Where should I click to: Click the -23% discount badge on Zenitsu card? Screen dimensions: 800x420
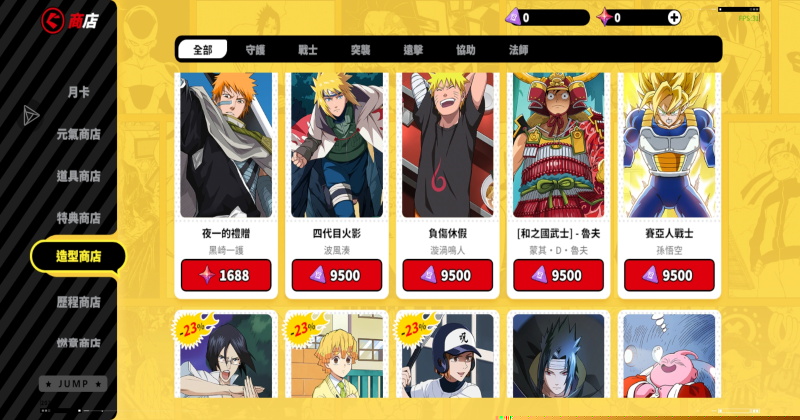pyautogui.click(x=304, y=329)
